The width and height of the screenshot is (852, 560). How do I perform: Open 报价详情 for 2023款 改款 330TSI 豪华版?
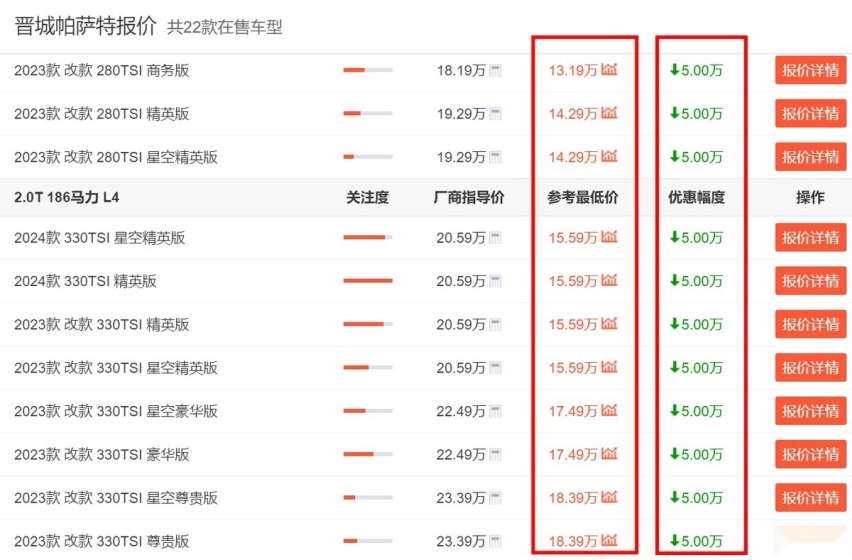[811, 454]
